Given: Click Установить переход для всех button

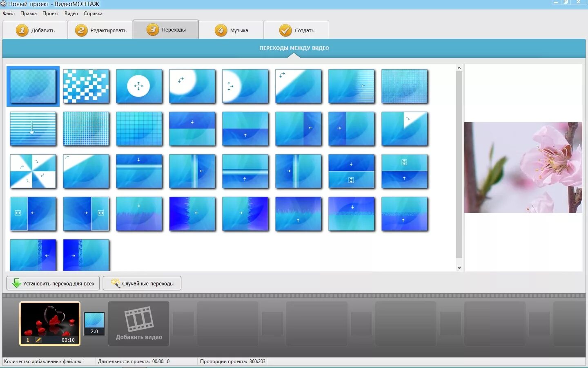Looking at the screenshot, I should pyautogui.click(x=53, y=283).
